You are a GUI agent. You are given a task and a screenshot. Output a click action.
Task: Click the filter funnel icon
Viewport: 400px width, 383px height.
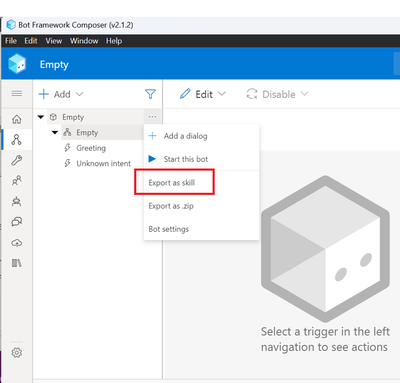pos(150,94)
